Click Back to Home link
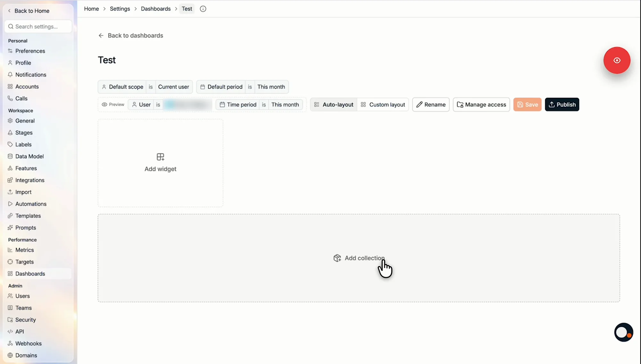The image size is (641, 364). (x=29, y=11)
